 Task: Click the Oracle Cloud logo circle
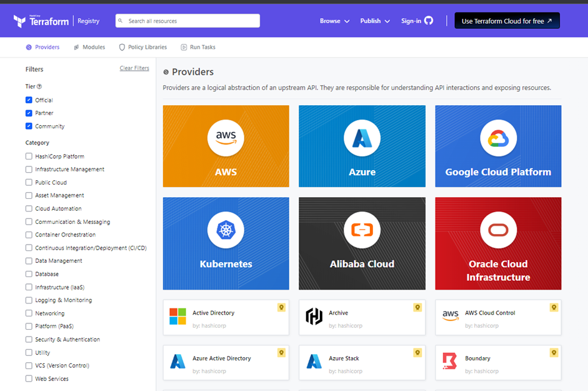click(499, 230)
